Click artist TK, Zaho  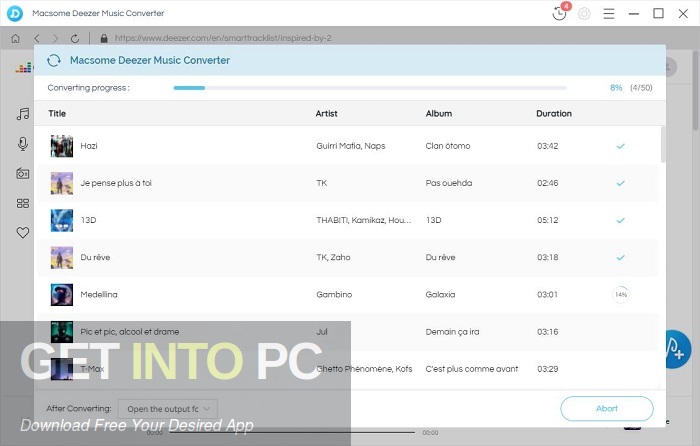[x=333, y=258]
